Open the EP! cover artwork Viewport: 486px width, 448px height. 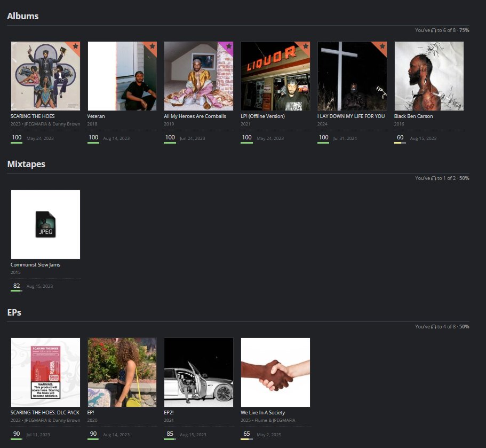(122, 372)
